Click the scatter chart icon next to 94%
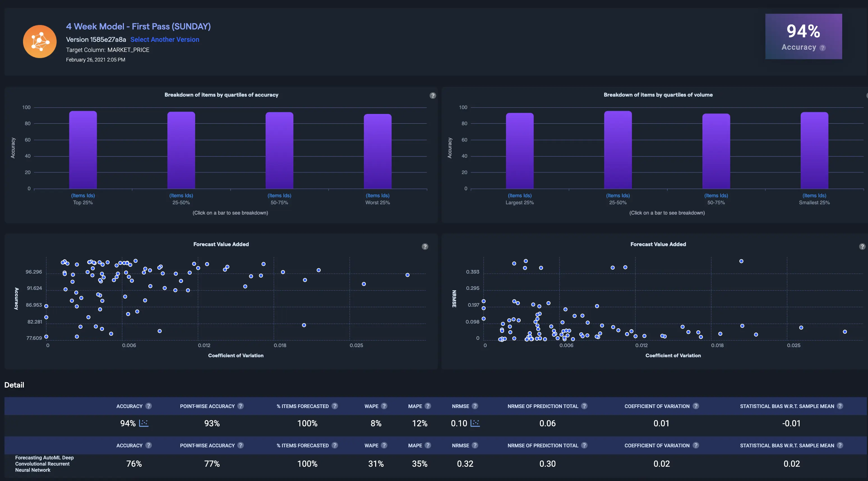Screen dimensions: 868x481 (144, 423)
